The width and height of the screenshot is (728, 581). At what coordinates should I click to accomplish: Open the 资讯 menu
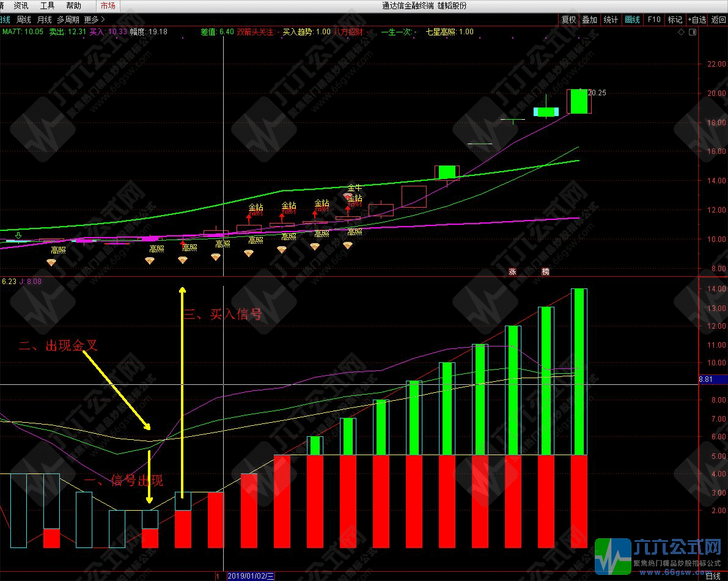point(21,5)
